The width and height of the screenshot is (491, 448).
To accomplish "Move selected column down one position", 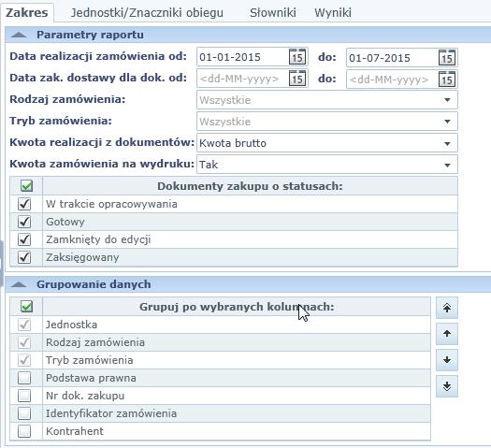I will 447,360.
